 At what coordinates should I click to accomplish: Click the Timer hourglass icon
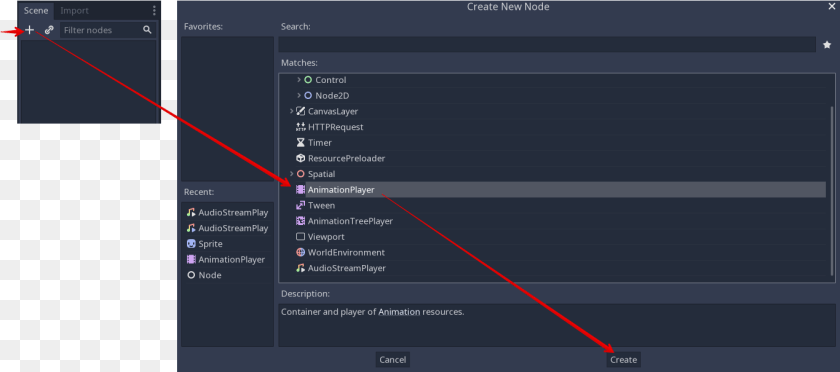(301, 143)
